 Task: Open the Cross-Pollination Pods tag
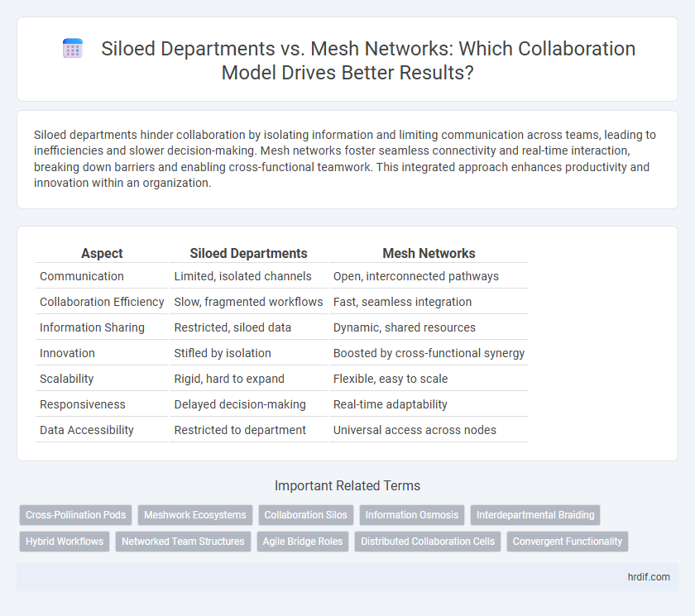click(76, 515)
